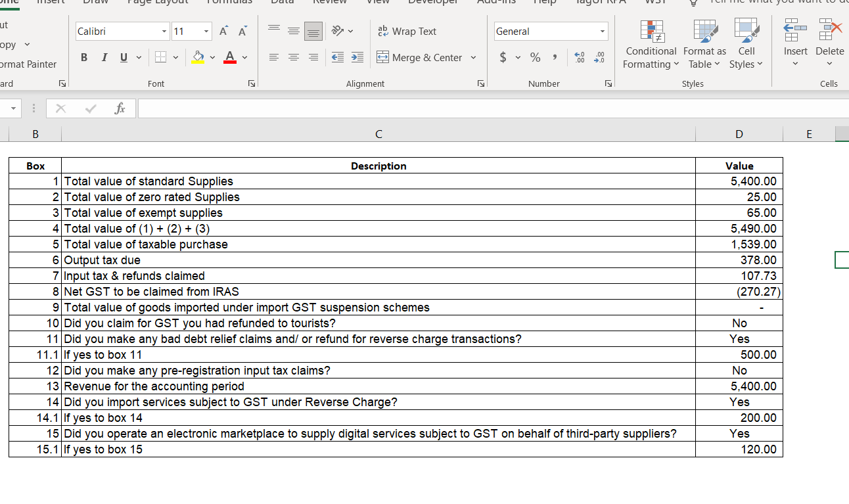Select the value cell showing 5,490.00

(x=739, y=229)
